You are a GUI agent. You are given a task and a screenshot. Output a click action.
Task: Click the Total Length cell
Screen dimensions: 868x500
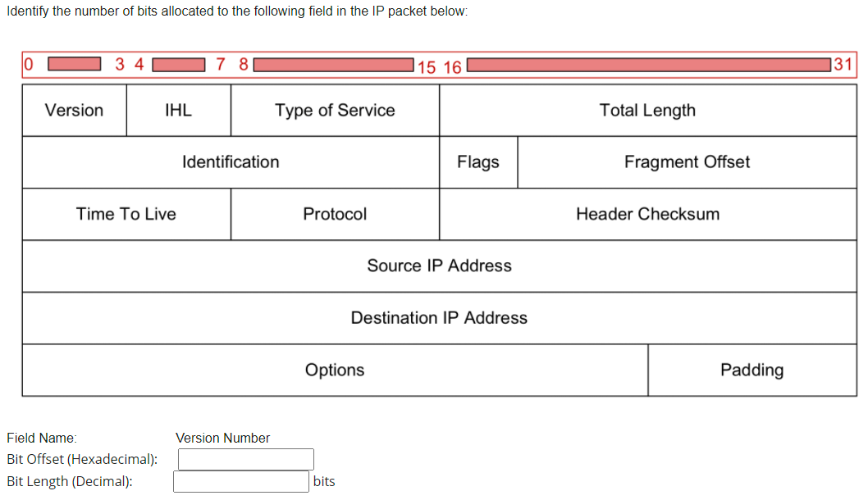pos(647,110)
